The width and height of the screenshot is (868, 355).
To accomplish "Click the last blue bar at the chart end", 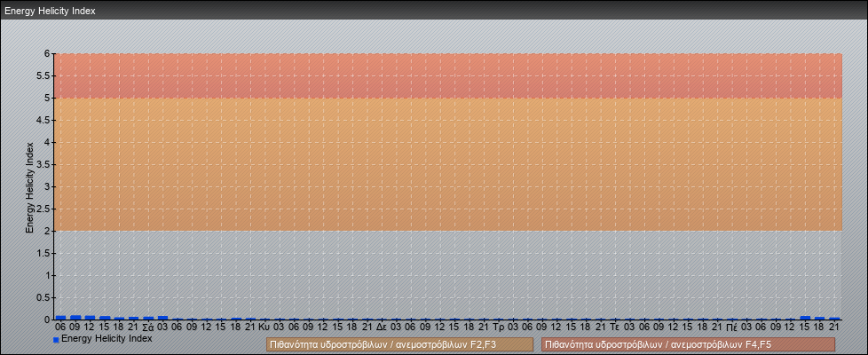I will [834, 318].
